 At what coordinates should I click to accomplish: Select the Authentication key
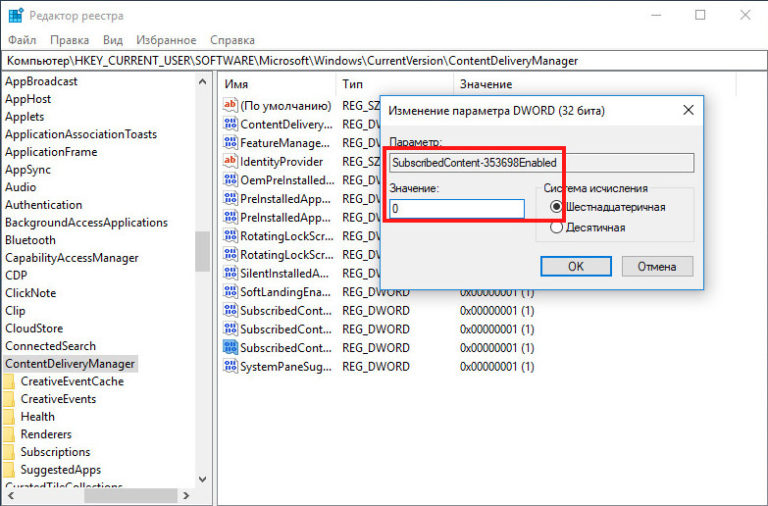[44, 204]
